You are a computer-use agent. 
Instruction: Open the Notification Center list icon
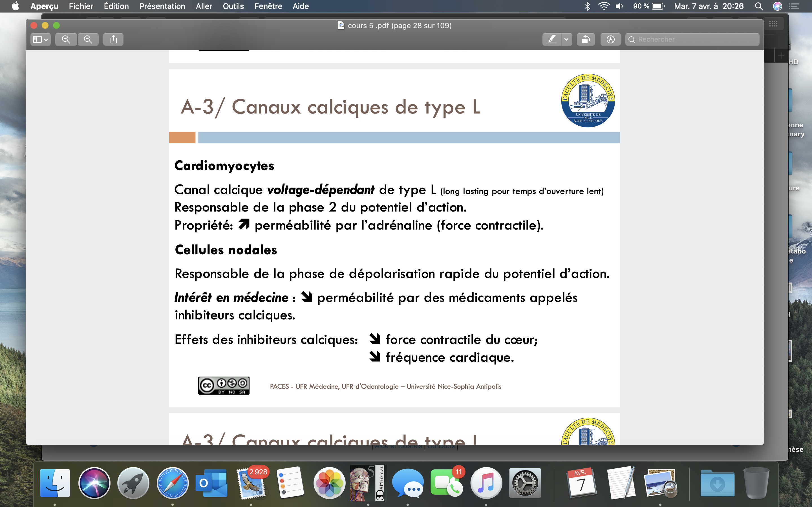pyautogui.click(x=794, y=6)
